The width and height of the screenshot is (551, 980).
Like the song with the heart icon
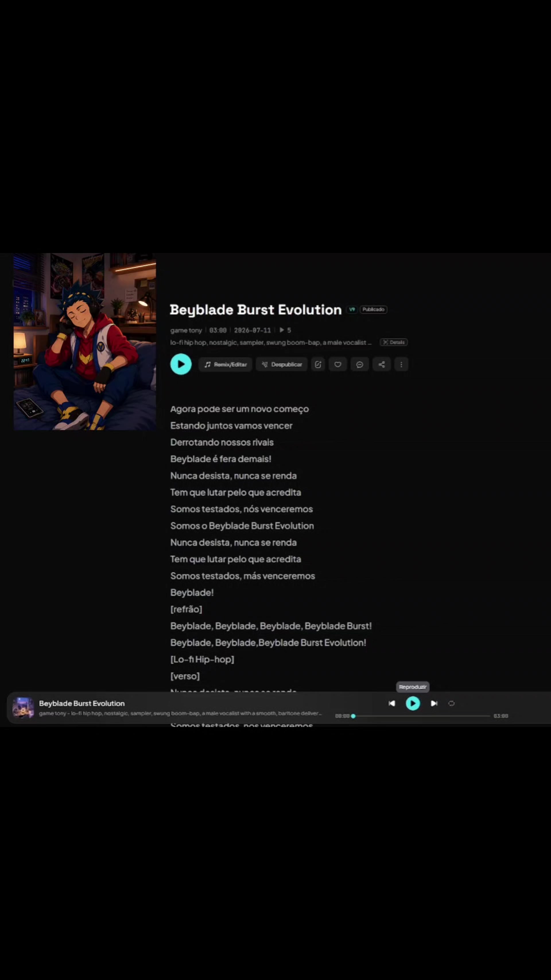coord(338,364)
